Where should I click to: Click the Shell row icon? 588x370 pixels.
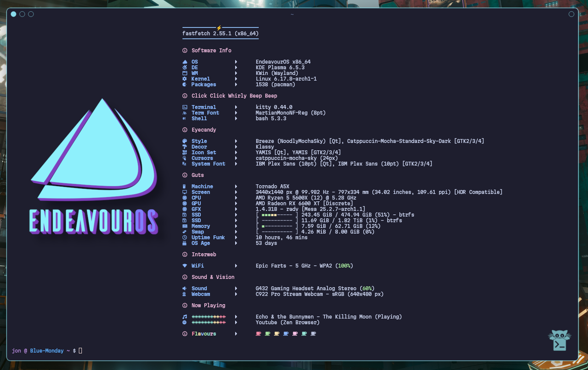[x=185, y=119]
